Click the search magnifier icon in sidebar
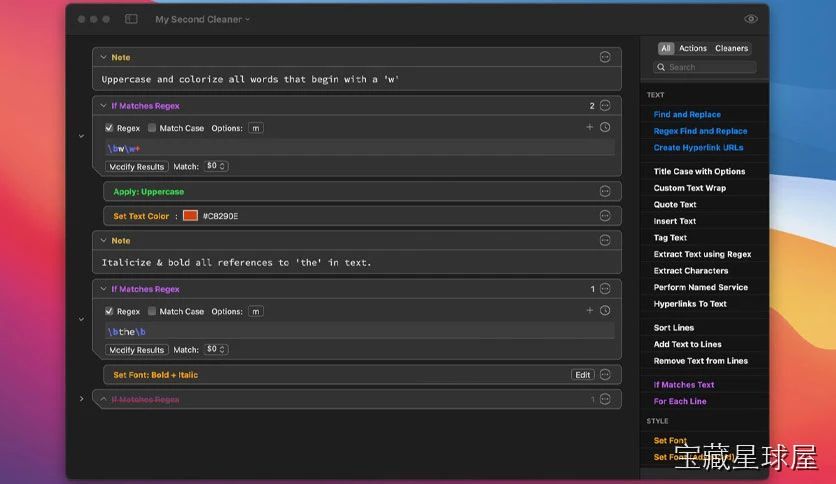This screenshot has width=836, height=484. point(661,67)
